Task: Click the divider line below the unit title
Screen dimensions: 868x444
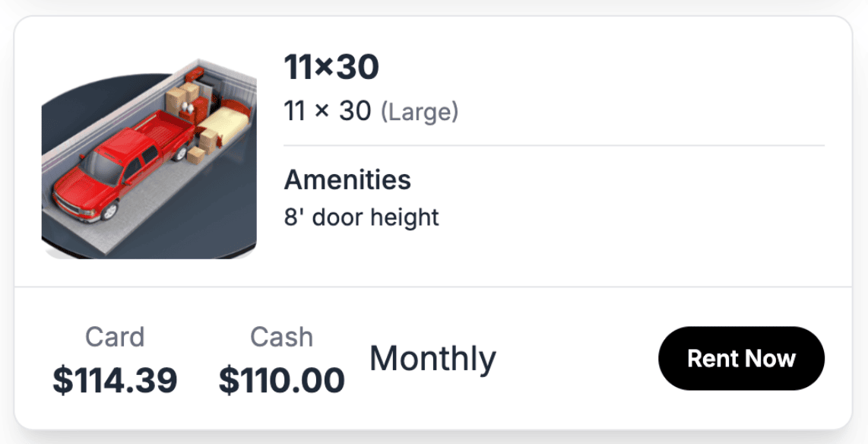Action: tap(554, 145)
